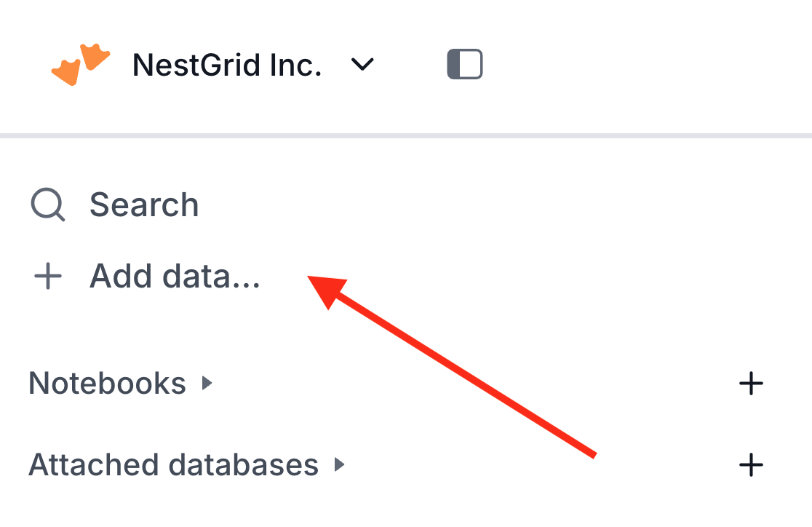Click the Search text label
Viewport: 812px width, 527px height.
point(143,205)
